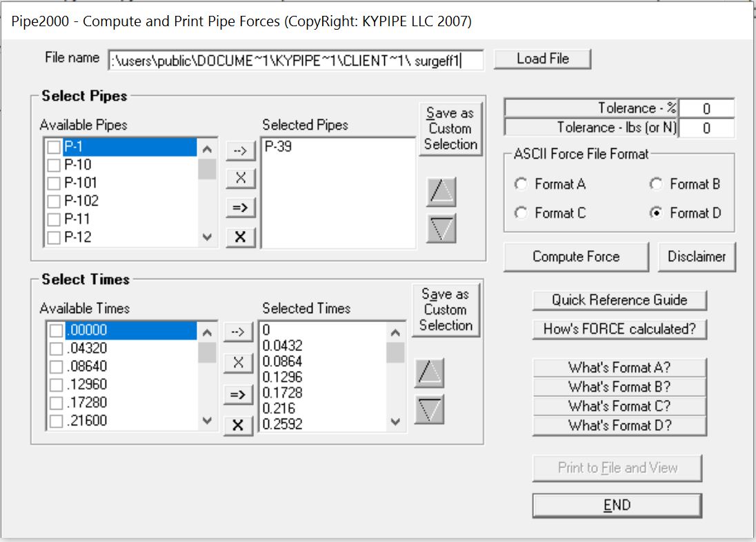The image size is (756, 542).
Task: Click the Print to File and View button
Action: [x=617, y=468]
